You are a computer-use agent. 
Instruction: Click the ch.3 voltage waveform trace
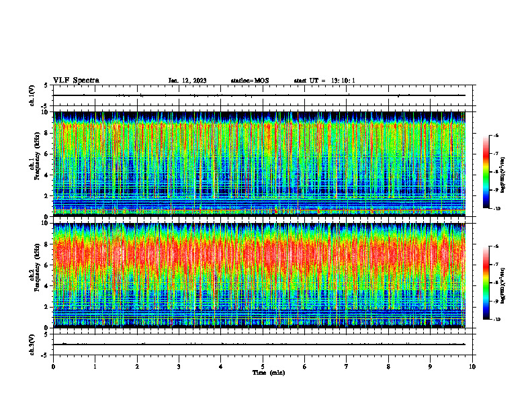click(x=259, y=345)
